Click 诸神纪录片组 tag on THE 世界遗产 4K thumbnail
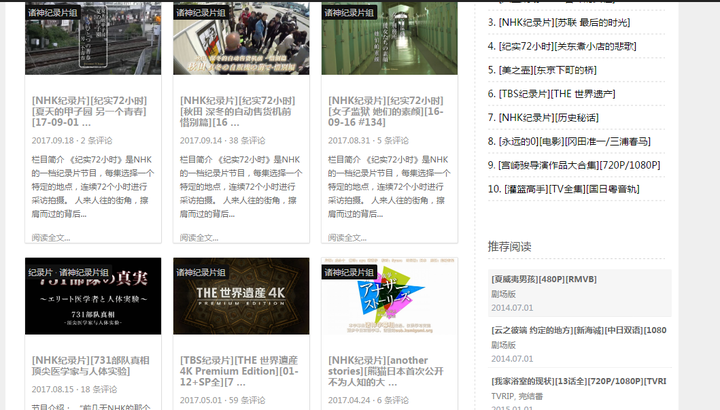This screenshot has height=410, width=720. pos(201,272)
